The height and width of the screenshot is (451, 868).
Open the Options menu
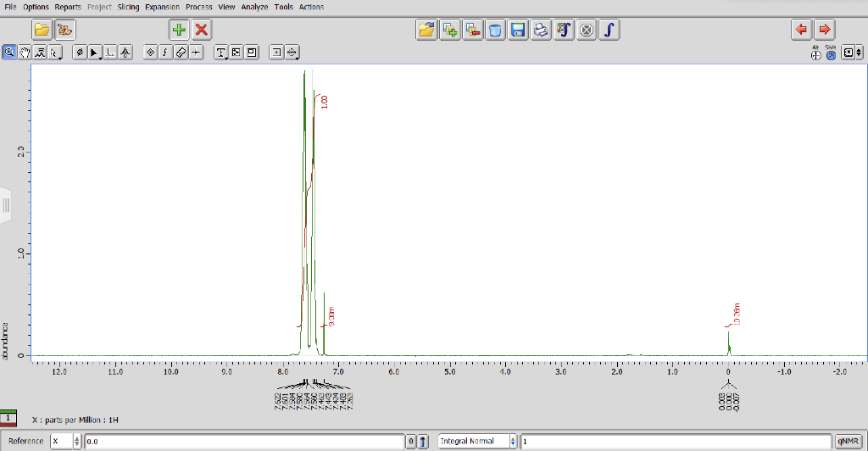point(36,7)
